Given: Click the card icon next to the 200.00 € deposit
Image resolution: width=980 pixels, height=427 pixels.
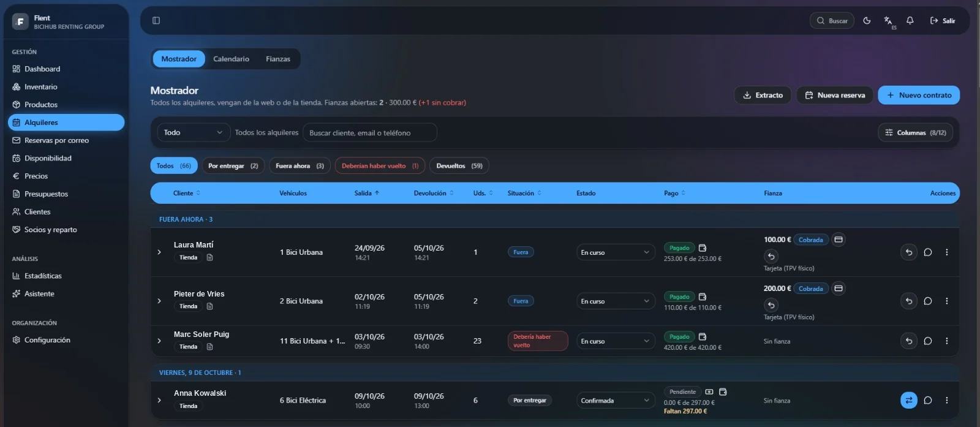Looking at the screenshot, I should point(839,289).
